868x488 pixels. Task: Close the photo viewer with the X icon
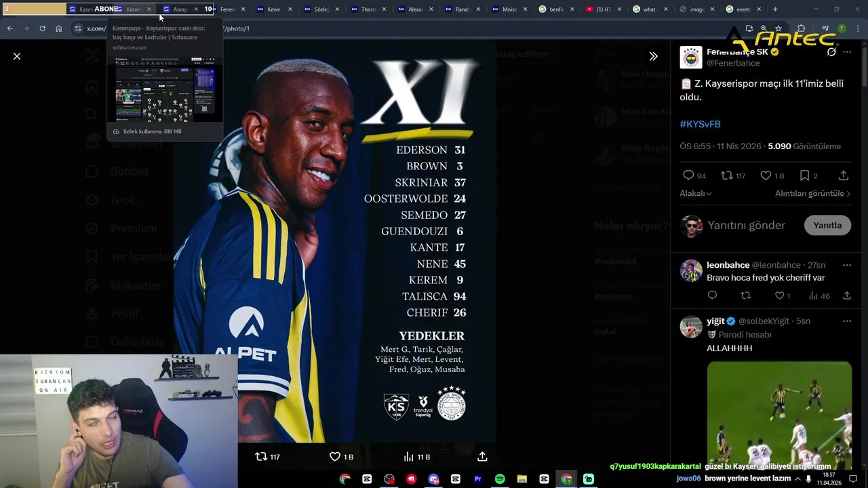tap(17, 56)
